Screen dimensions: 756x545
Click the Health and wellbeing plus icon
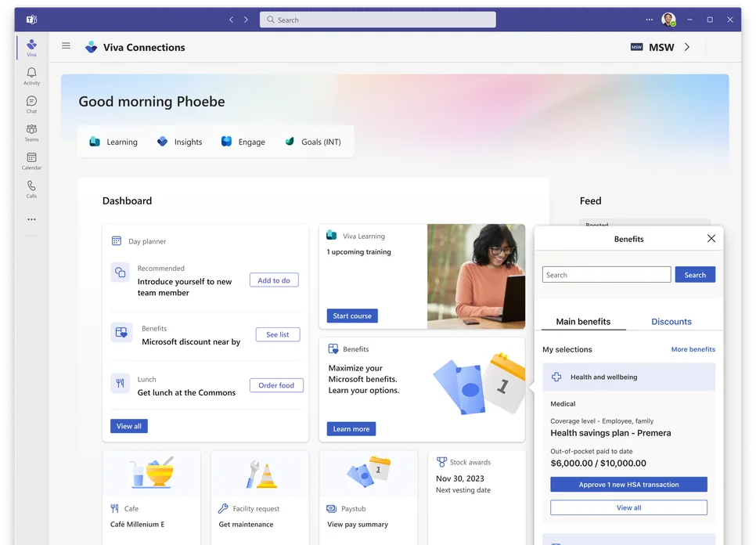click(x=556, y=377)
